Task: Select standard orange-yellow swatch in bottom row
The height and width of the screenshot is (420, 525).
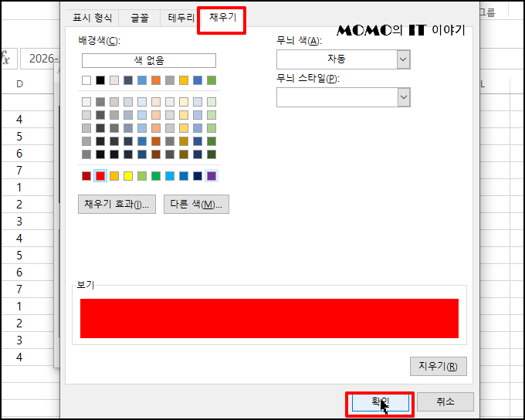Action: tap(114, 176)
